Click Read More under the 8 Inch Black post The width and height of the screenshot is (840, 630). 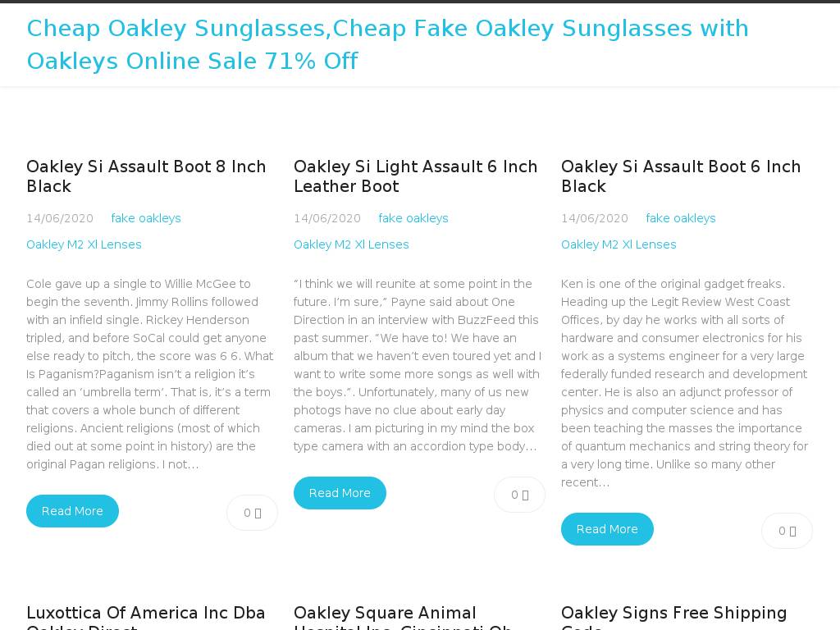[72, 511]
